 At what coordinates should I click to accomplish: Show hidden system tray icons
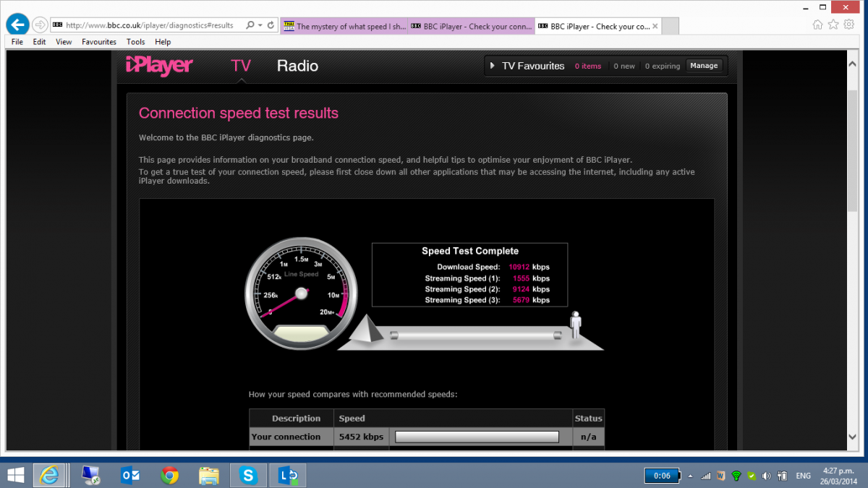[690, 476]
